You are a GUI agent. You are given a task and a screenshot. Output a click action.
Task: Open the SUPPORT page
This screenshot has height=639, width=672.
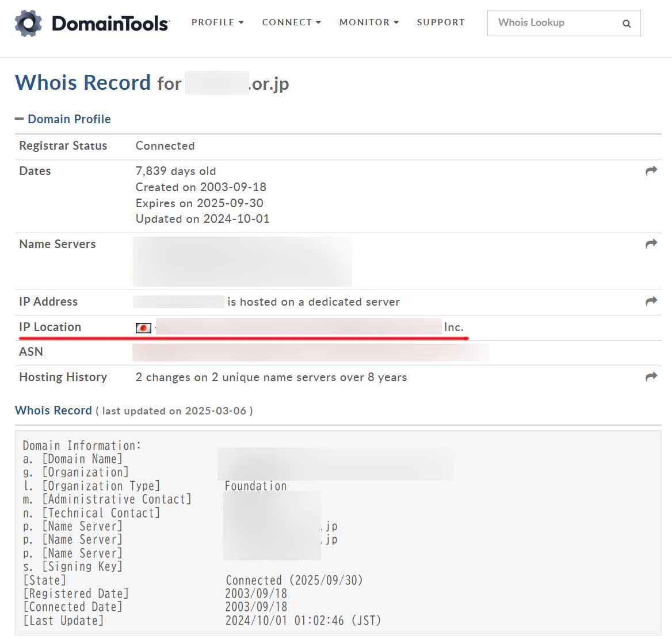click(441, 22)
